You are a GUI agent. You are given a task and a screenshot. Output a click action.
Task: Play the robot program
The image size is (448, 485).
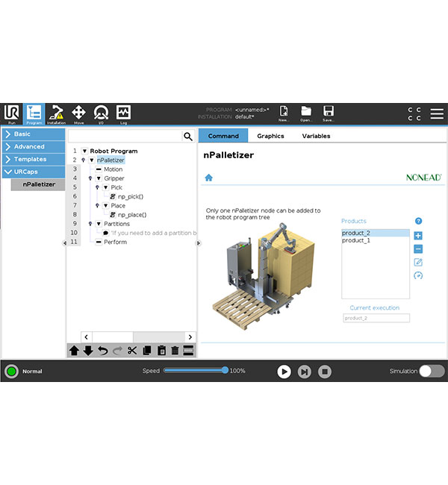pos(284,372)
